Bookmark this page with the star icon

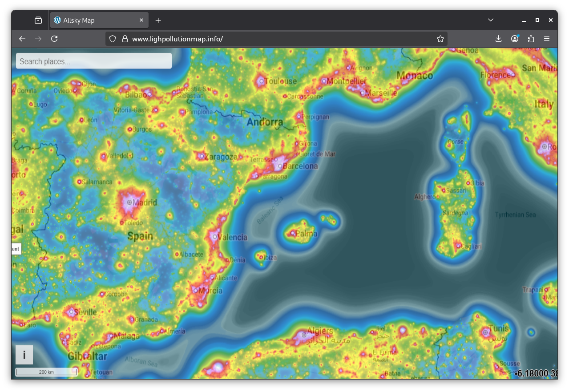pyautogui.click(x=440, y=39)
